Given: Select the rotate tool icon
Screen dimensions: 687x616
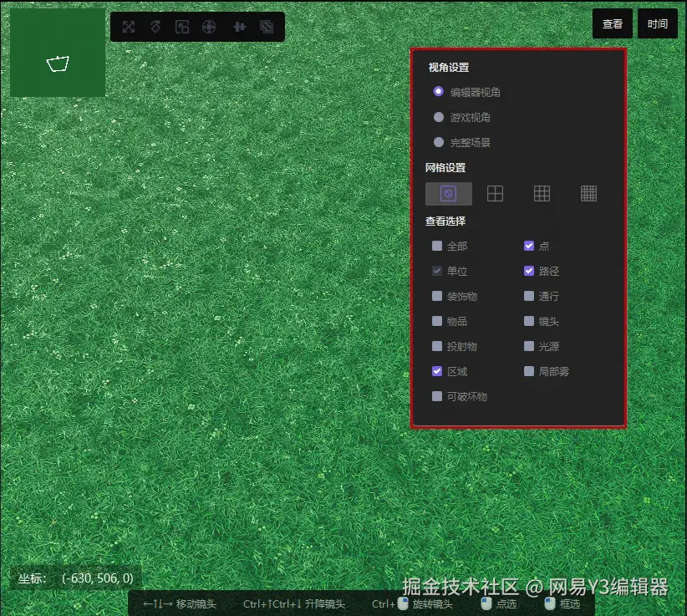Looking at the screenshot, I should pos(155,27).
